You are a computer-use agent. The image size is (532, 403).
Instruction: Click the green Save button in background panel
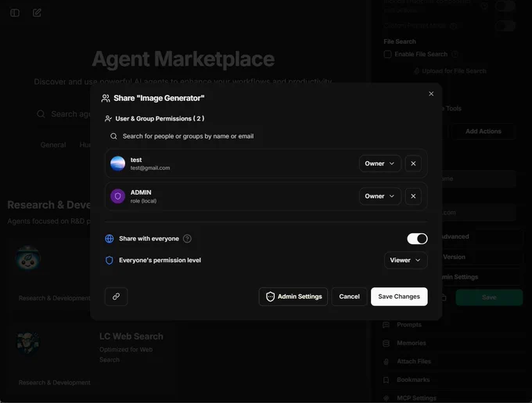[489, 297]
